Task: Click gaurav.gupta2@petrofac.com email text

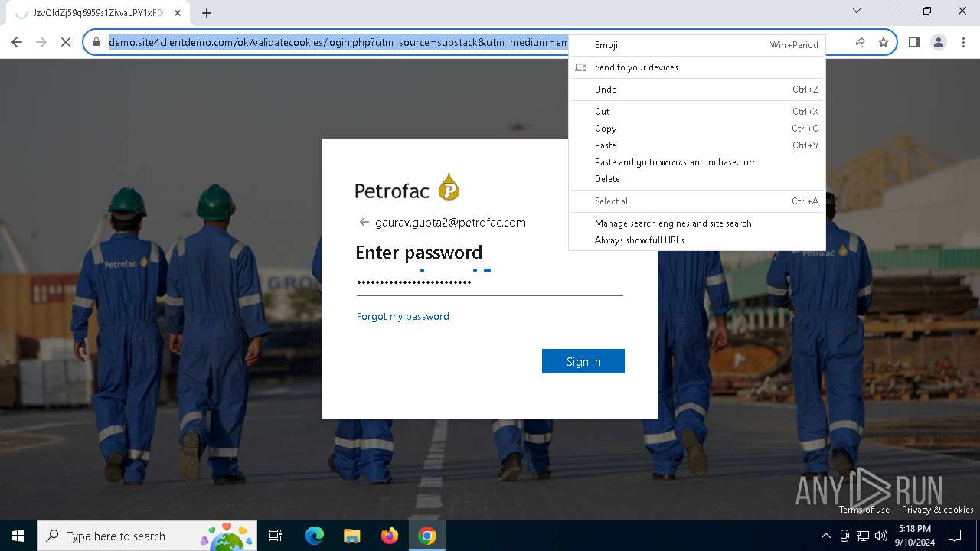Action: (x=450, y=223)
